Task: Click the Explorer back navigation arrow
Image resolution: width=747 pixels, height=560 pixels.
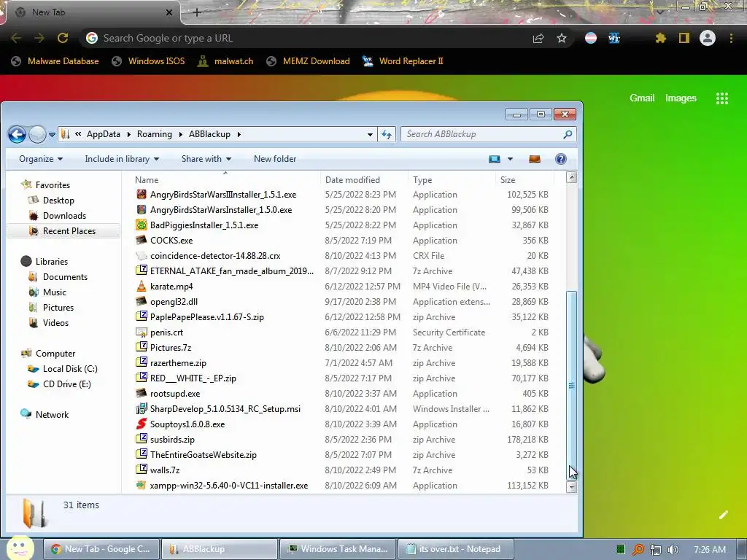Action: (x=18, y=134)
